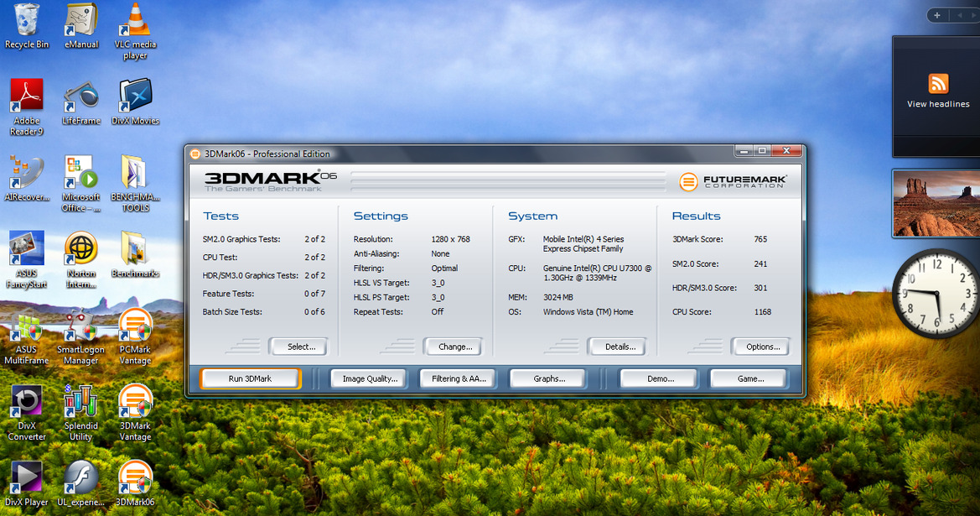Select the ASUS MultiFrame desktop icon
This screenshot has width=980, height=516.
pos(26,336)
